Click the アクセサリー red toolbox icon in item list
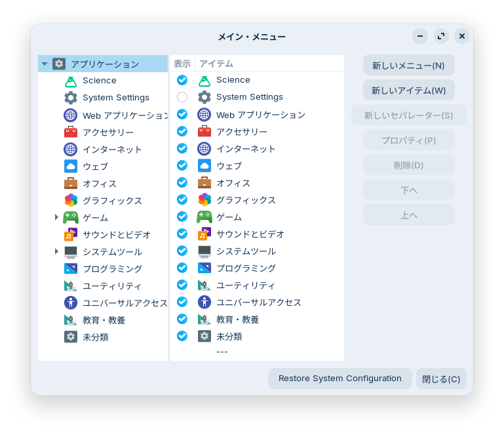 point(204,132)
